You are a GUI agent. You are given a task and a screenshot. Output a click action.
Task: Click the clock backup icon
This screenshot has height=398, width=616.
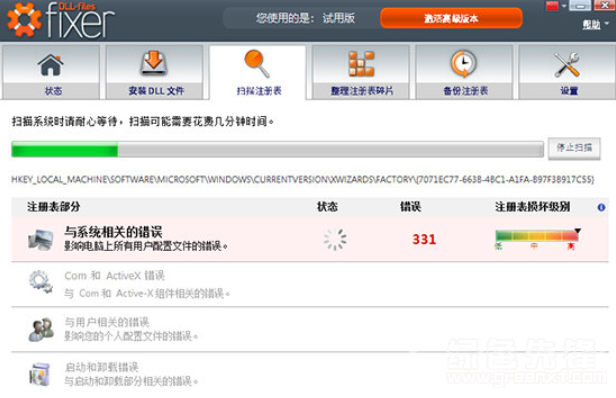pos(464,64)
